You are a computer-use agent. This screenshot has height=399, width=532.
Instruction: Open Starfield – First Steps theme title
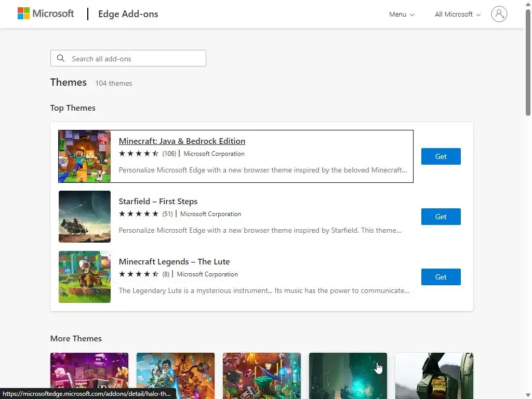coord(158,201)
